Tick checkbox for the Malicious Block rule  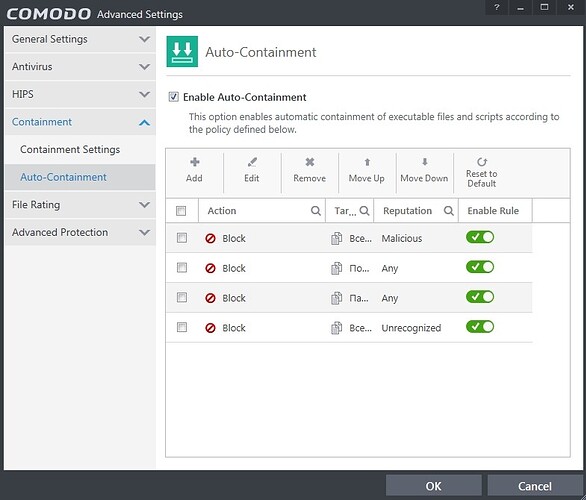click(182, 238)
